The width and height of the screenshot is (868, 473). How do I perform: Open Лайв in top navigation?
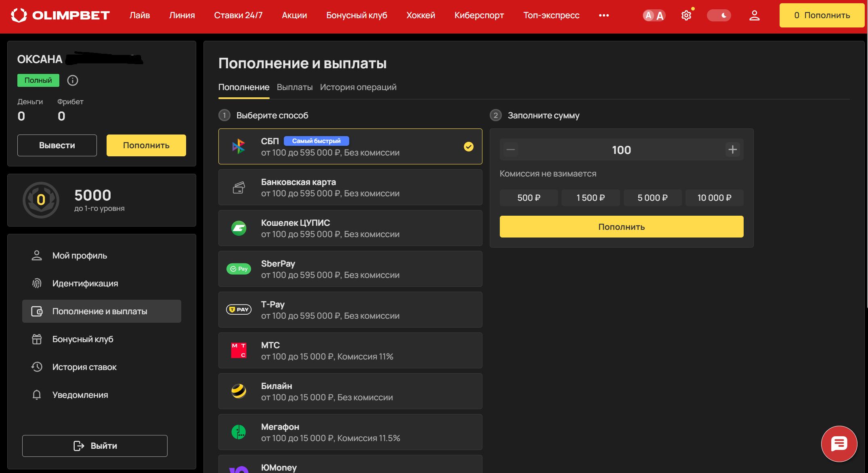point(140,15)
